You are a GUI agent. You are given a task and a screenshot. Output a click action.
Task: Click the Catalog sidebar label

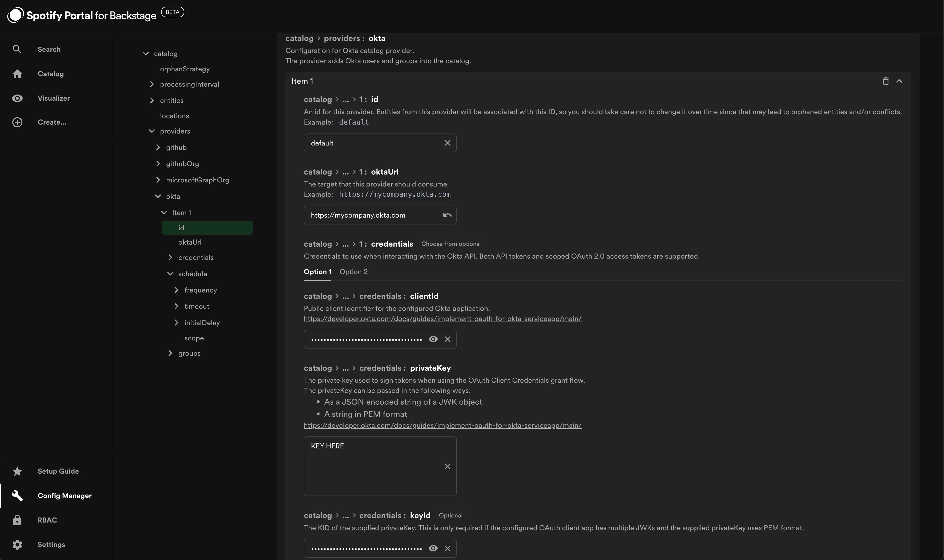[x=50, y=74]
